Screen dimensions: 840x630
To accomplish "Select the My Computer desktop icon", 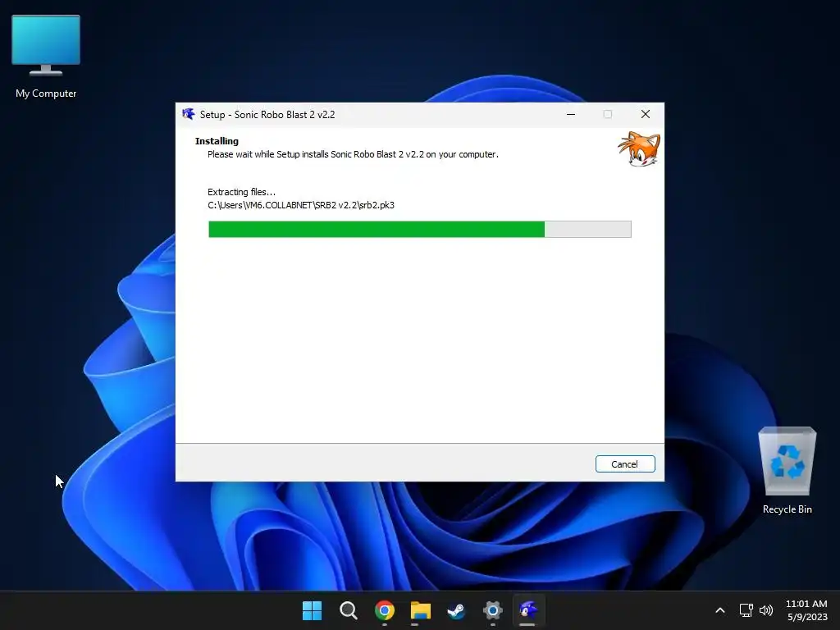I will click(x=46, y=57).
